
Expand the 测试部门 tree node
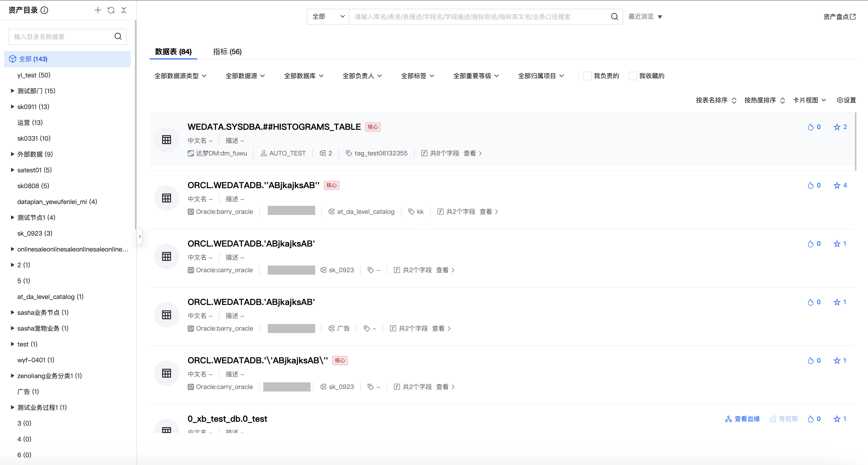(13, 91)
